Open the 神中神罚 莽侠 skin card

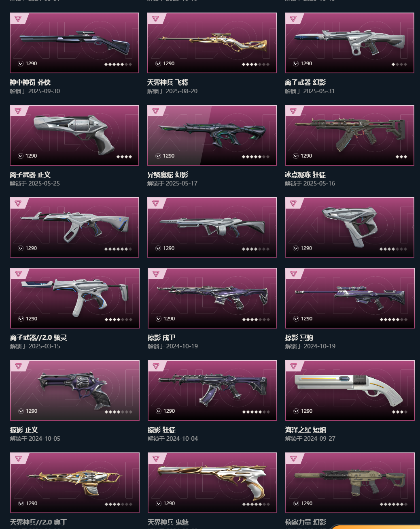click(74, 43)
